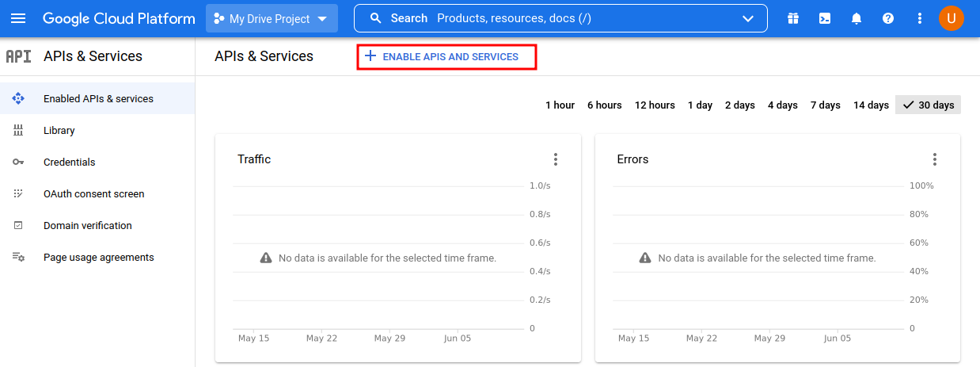
Task: Select the 4 days time range
Action: pyautogui.click(x=782, y=105)
